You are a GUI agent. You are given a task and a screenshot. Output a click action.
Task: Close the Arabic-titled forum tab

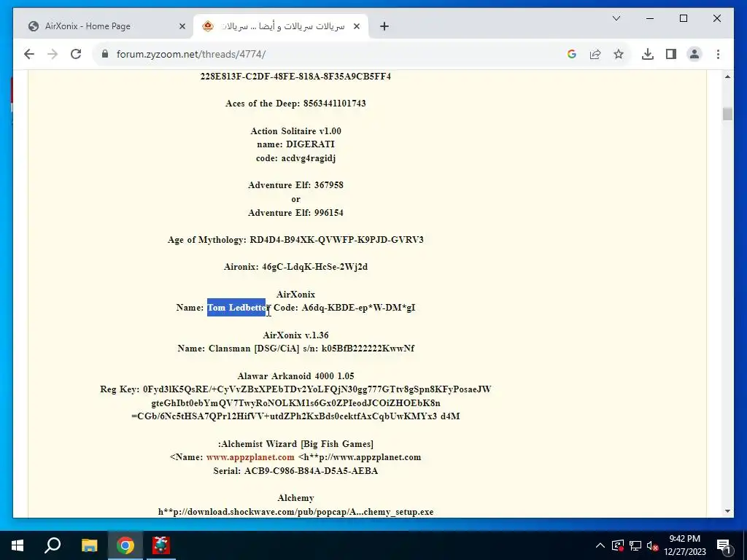pyautogui.click(x=356, y=27)
